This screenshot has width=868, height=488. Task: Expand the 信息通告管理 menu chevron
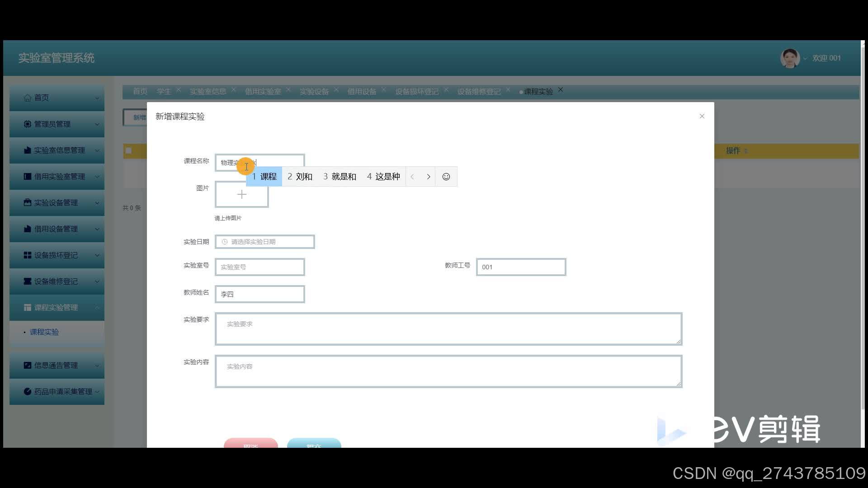97,365
